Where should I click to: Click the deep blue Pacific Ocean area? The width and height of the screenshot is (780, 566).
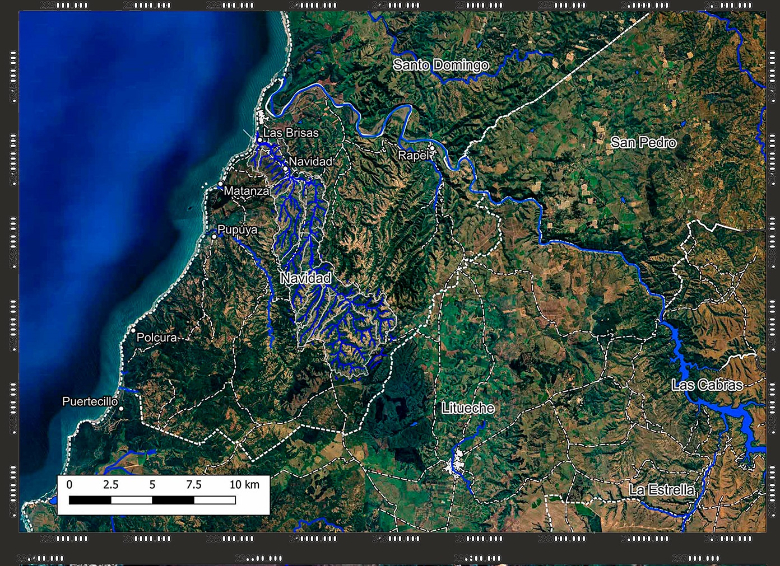click(110, 150)
